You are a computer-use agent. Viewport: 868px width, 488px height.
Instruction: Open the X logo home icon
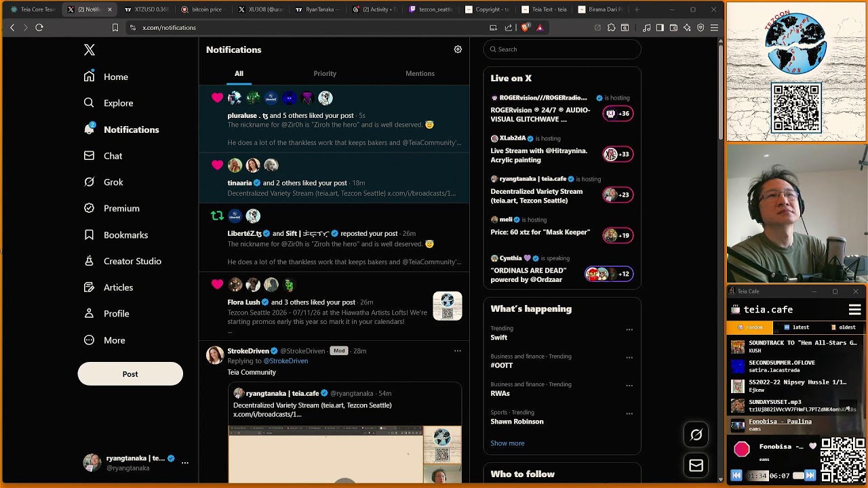click(90, 49)
